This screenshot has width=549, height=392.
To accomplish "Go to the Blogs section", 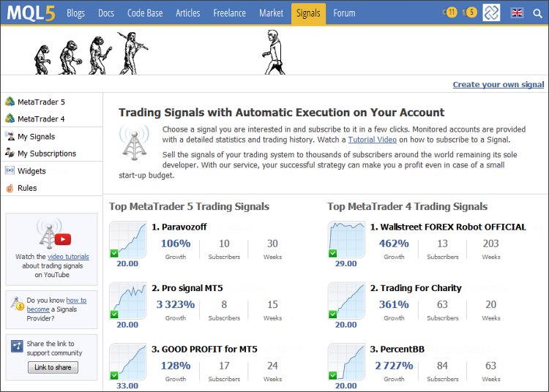I will (x=75, y=13).
